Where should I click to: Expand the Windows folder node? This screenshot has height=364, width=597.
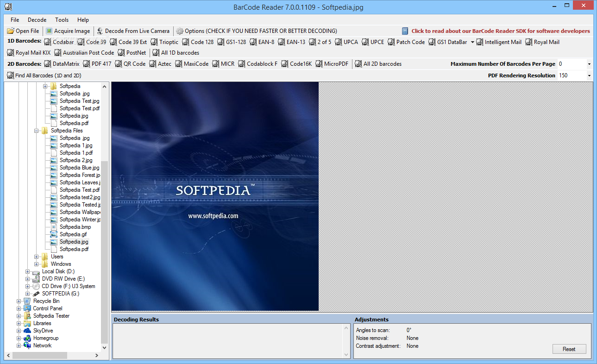click(37, 264)
